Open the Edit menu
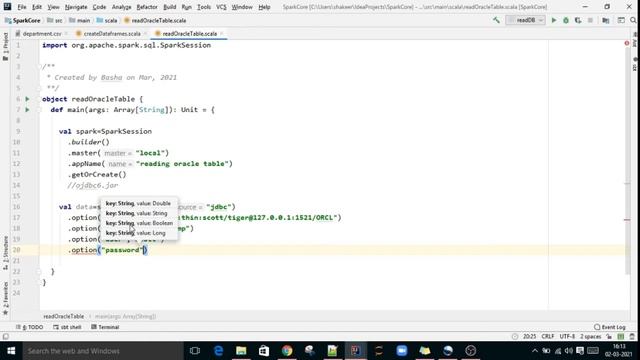Image resolution: width=640 pixels, height=360 pixels. coord(37,7)
